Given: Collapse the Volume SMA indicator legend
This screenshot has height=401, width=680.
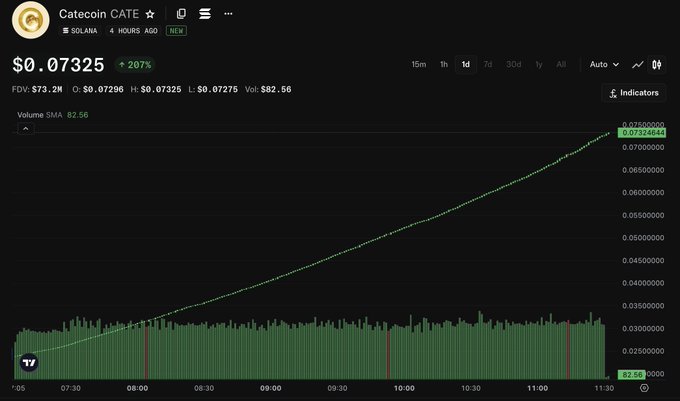Looking at the screenshot, I should (26, 129).
